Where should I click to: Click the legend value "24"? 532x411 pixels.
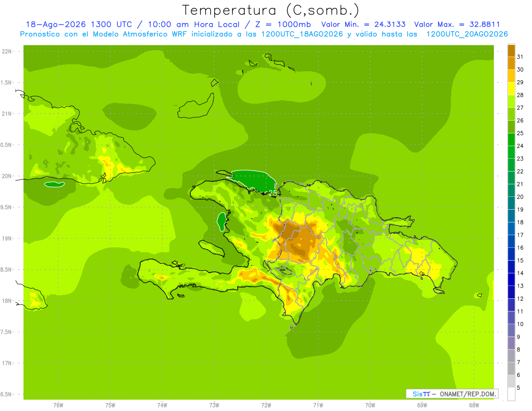click(520, 146)
